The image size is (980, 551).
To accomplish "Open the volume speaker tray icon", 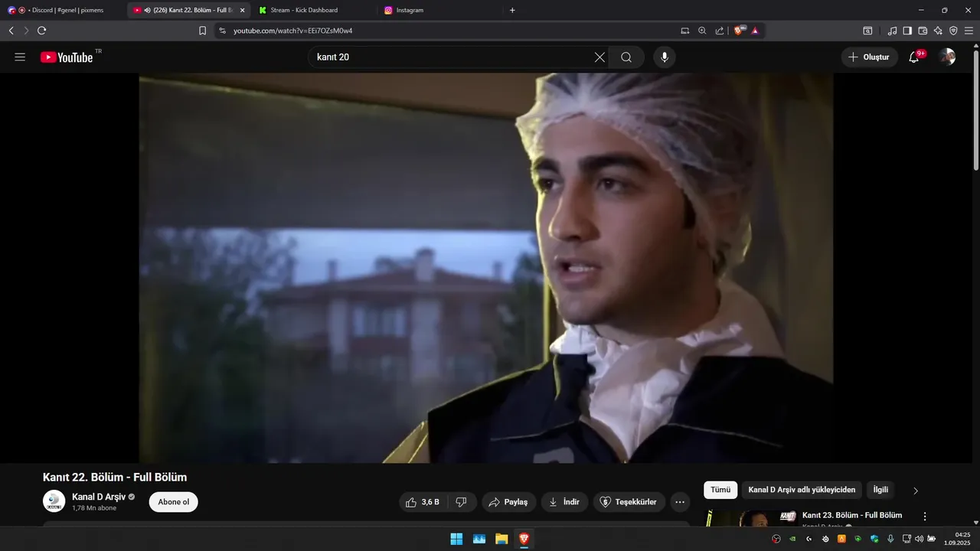I will [919, 539].
